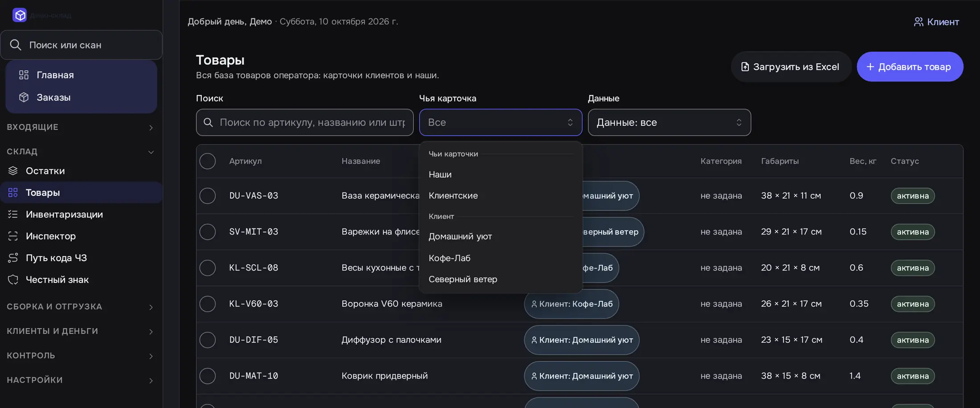Screen dimensions: 980x408
Task: Click person icon in DU-DIF-05 client badge
Action: click(534, 340)
